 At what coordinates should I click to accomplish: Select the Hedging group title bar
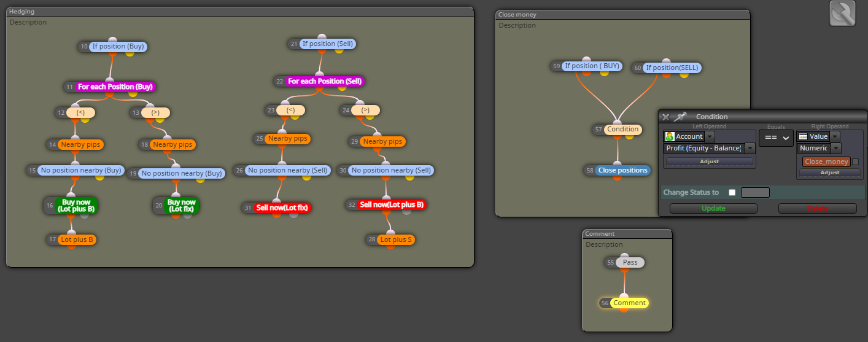tap(240, 12)
